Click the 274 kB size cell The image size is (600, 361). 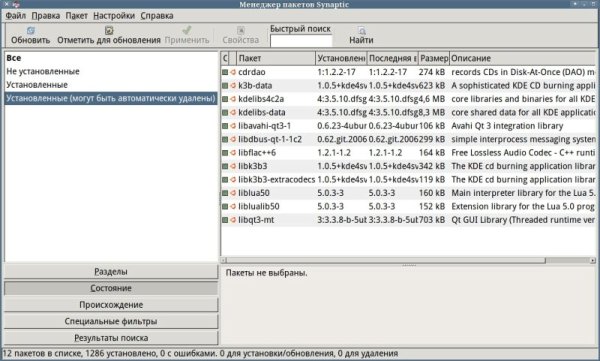pos(432,72)
